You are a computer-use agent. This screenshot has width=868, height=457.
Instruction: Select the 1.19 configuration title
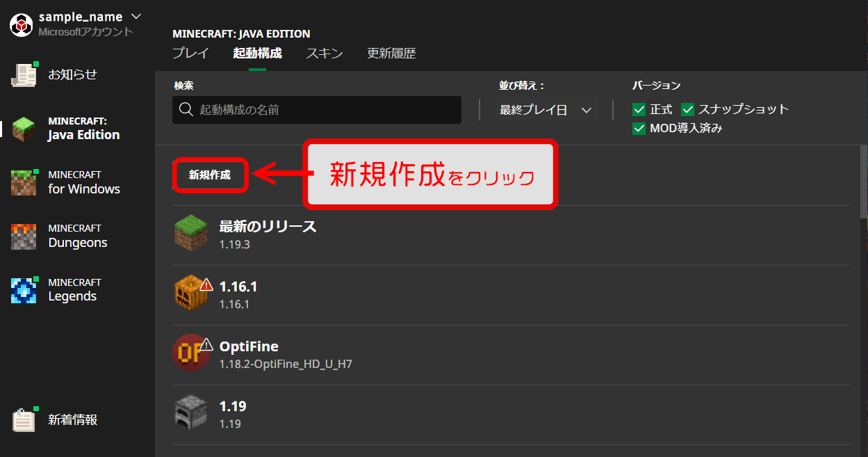pyautogui.click(x=233, y=406)
